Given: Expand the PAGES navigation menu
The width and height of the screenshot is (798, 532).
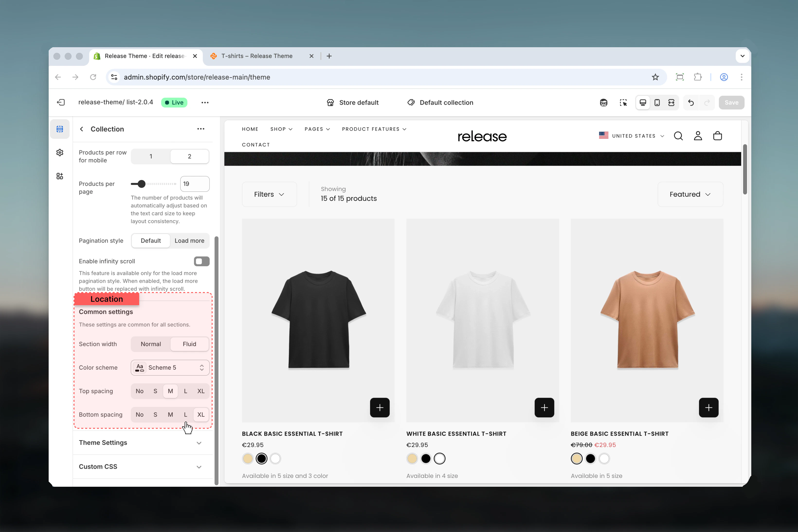Looking at the screenshot, I should pos(317,129).
